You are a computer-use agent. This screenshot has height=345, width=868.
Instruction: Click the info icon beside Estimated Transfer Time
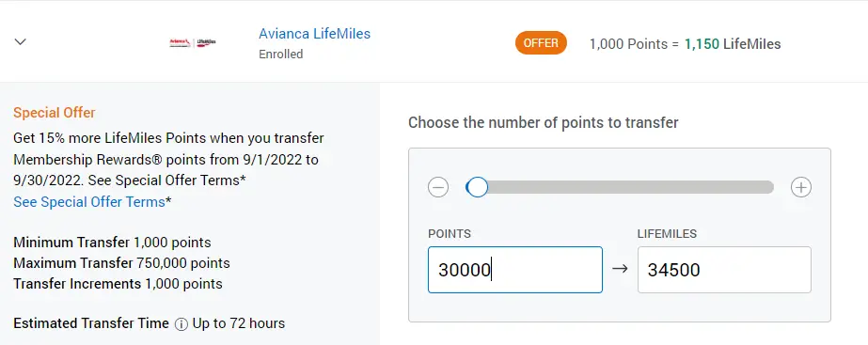[x=181, y=324]
